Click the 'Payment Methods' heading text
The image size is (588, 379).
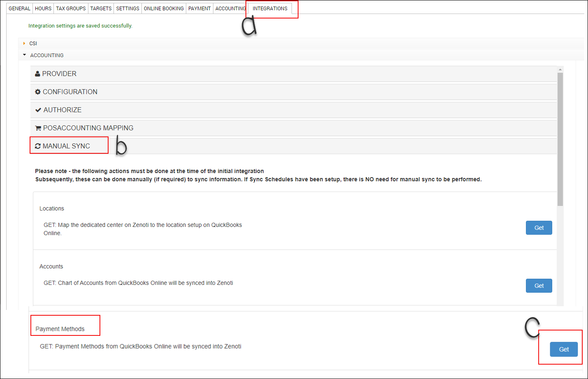(60, 329)
